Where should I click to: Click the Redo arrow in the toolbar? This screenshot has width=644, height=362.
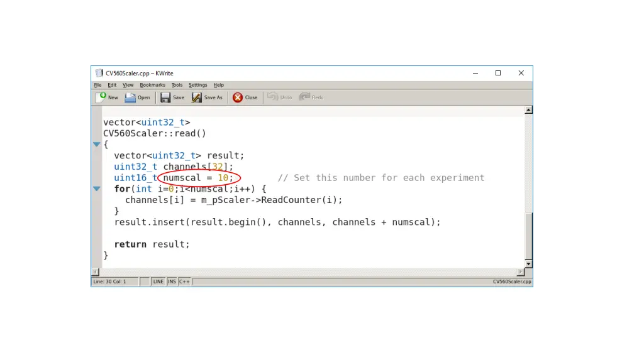tap(304, 97)
